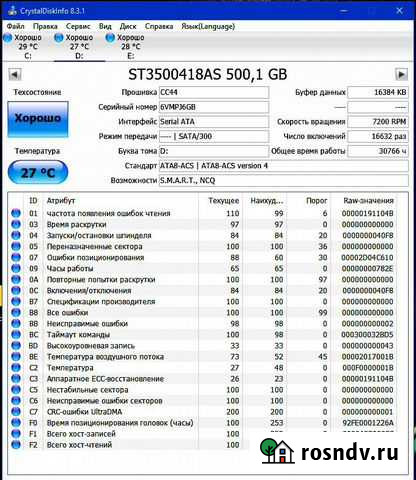This screenshot has height=480, width=416.
Task: Click status icon for Нестабильные сектора row
Action: click(16, 389)
